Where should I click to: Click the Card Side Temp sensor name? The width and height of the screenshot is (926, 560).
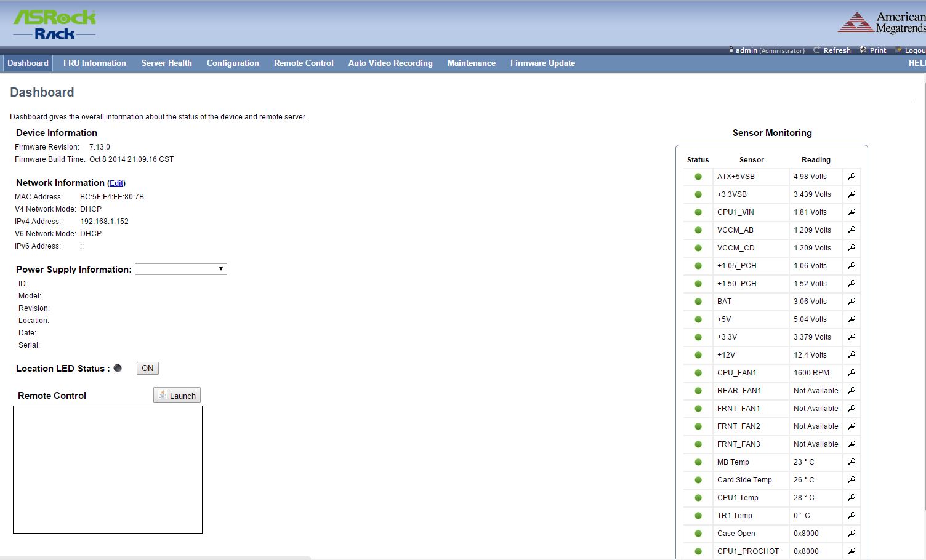click(744, 480)
